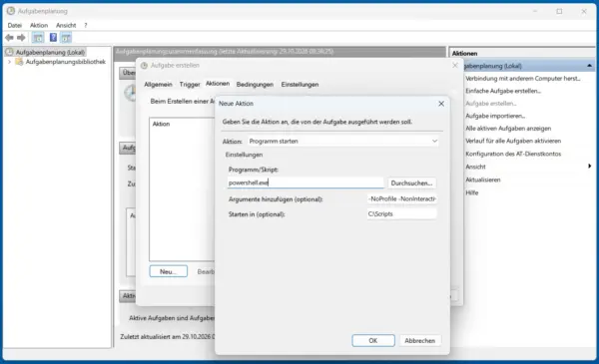Click the Neu... button in Aufgabe erstellen
599x364 pixels.
pos(168,271)
